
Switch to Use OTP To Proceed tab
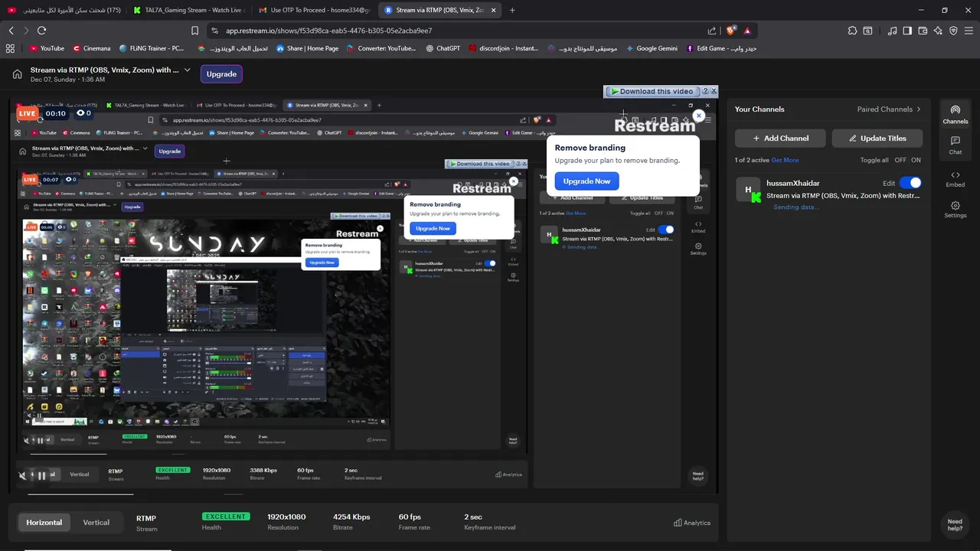coord(314,10)
